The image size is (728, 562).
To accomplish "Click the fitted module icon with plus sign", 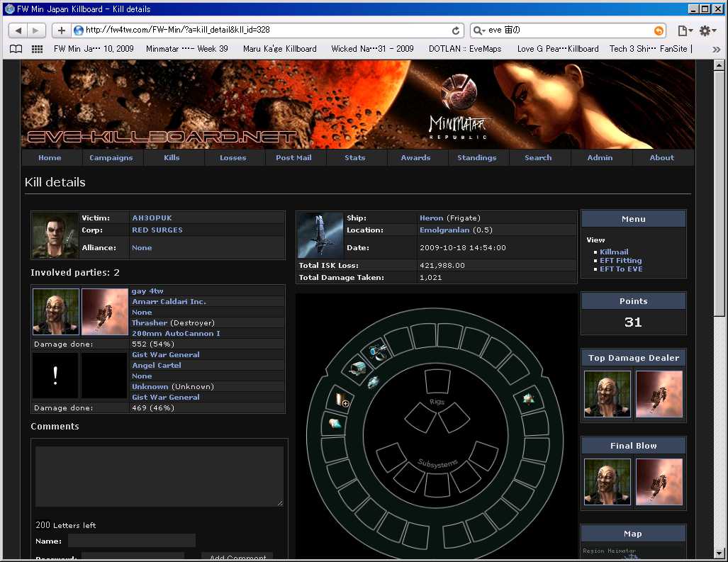I will click(x=342, y=400).
